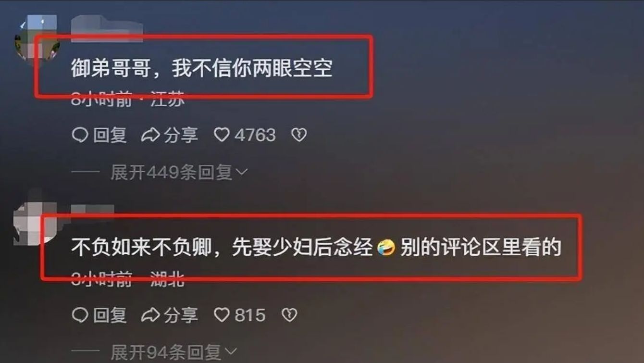Tap the share arrow icon on first comment

point(150,135)
